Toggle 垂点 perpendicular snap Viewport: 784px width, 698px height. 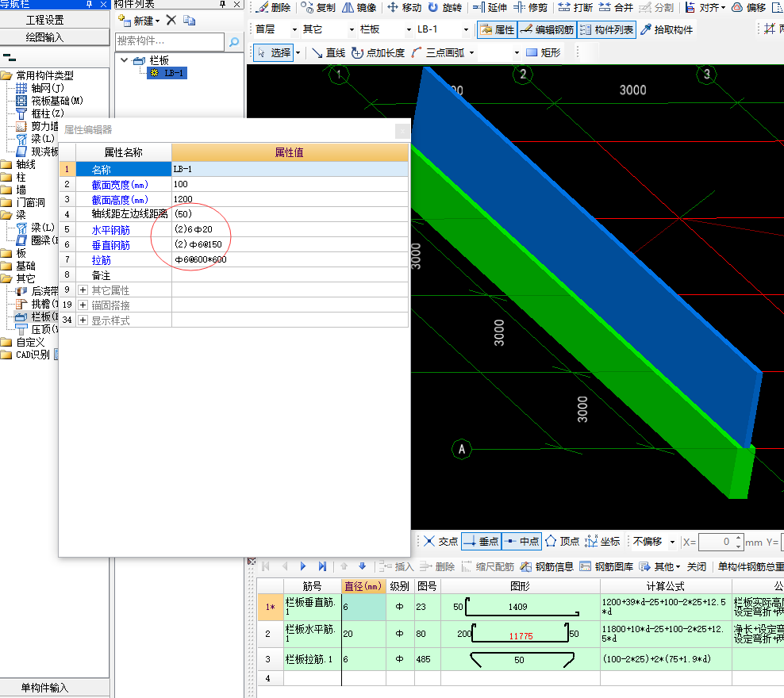[x=481, y=542]
